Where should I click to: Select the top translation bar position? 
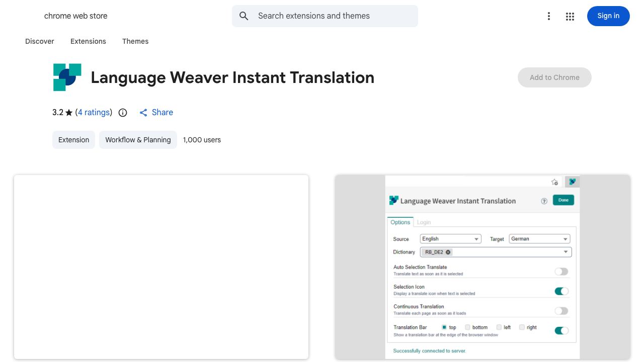[x=444, y=327]
